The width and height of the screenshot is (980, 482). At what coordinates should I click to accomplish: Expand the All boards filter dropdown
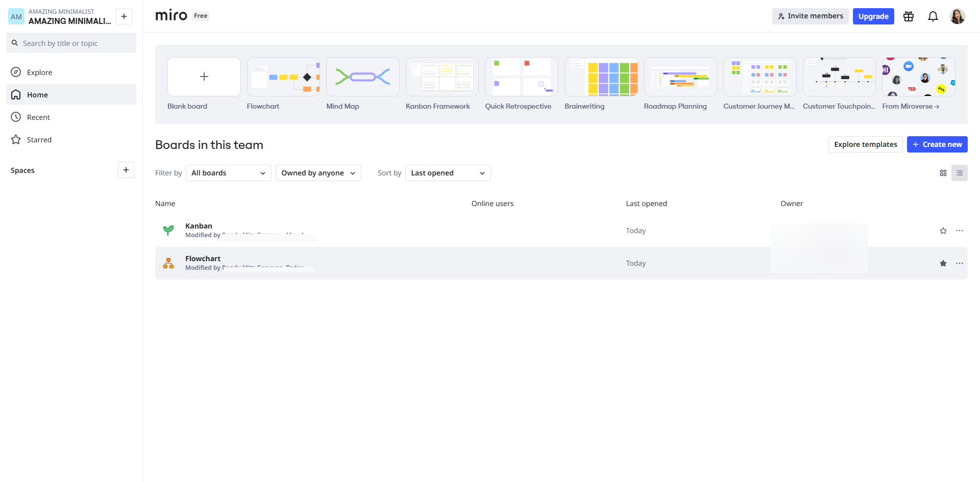click(229, 173)
